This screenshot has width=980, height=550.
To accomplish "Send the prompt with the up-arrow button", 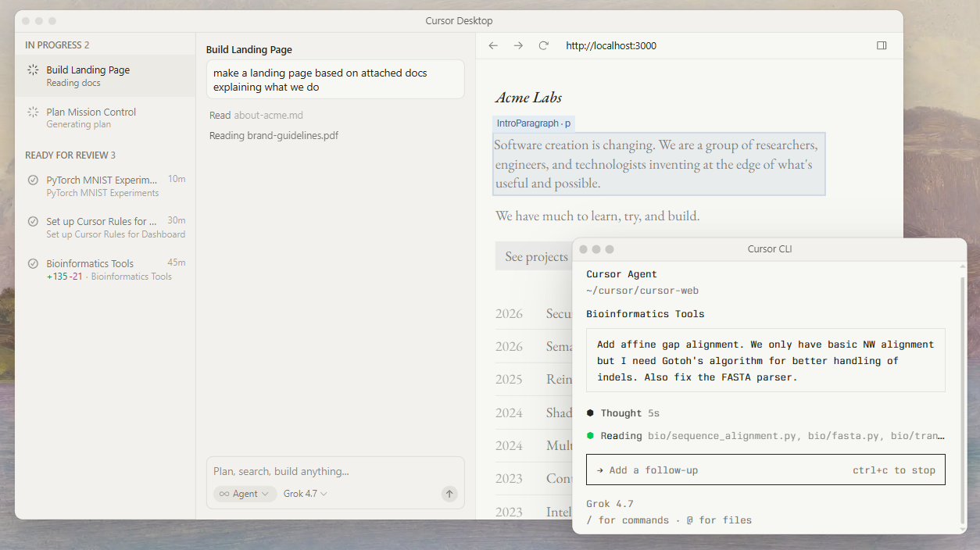I will click(x=449, y=494).
